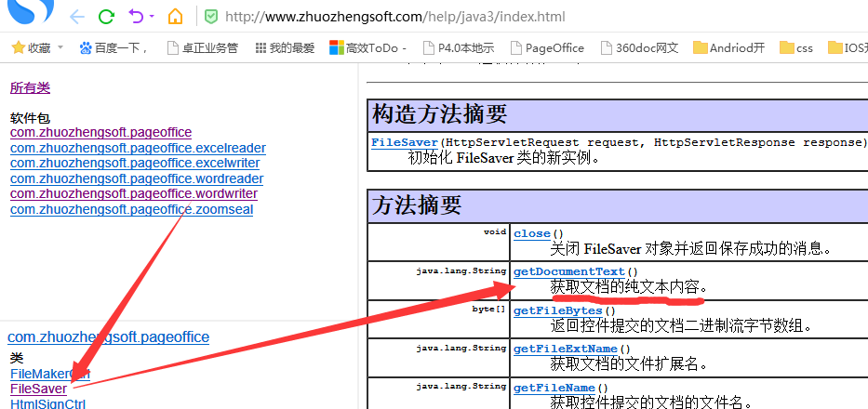Click the green security shield icon
Image resolution: width=868 pixels, height=409 pixels.
pyautogui.click(x=211, y=17)
